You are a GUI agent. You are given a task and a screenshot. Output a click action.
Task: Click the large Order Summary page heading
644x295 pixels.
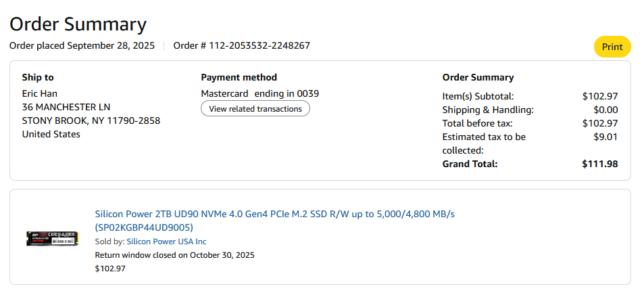point(78,24)
